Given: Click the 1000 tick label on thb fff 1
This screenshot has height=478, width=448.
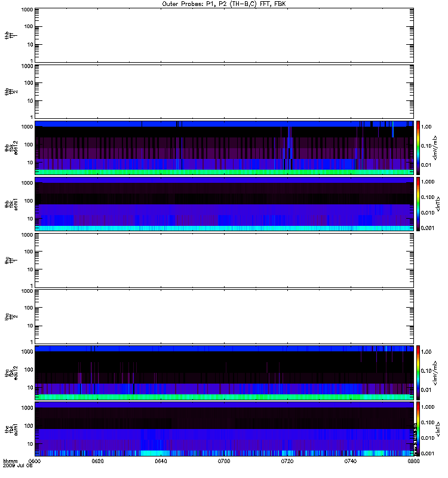Looking at the screenshot, I should (27, 10).
